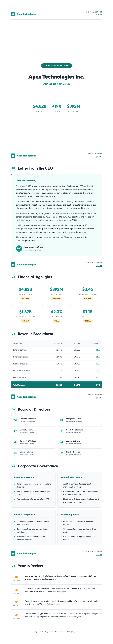The image size is (113, 644).
Task: Click the AD avatar for Amara O. Diallo
Action: point(62,442)
